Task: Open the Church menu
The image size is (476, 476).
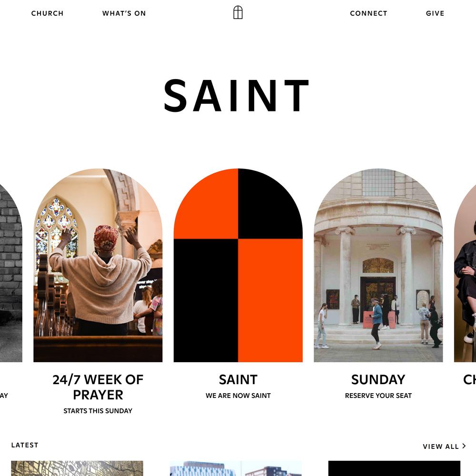Action: click(x=47, y=13)
